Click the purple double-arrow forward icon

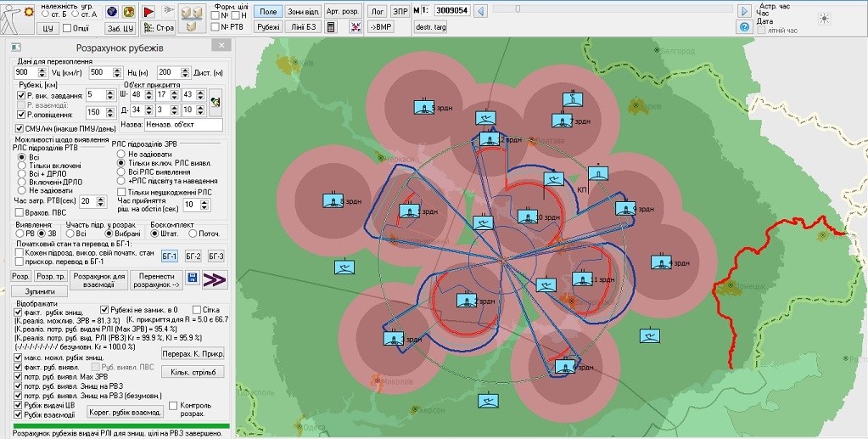tap(214, 278)
